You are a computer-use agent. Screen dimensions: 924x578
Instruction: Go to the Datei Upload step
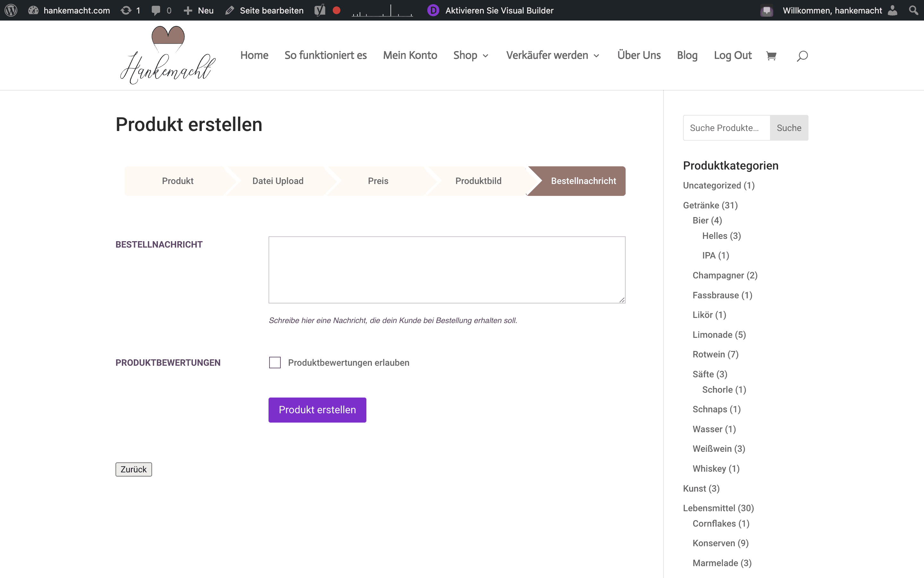(x=278, y=181)
